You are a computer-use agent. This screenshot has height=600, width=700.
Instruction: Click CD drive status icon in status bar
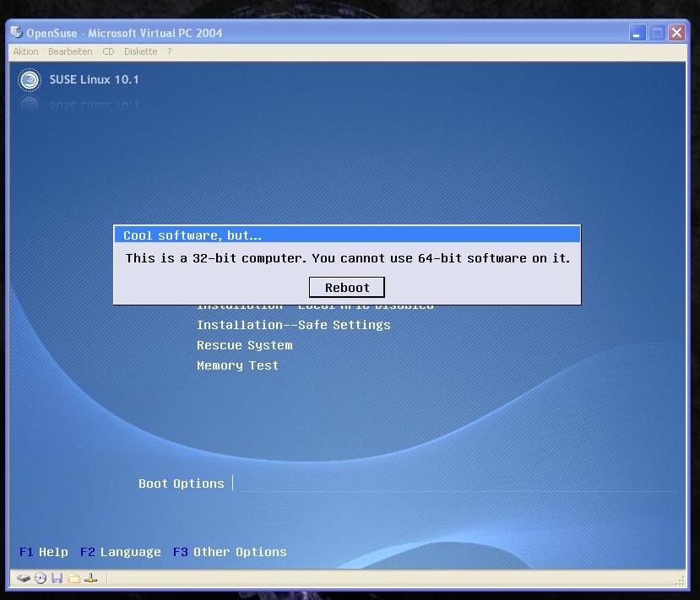[x=41, y=579]
